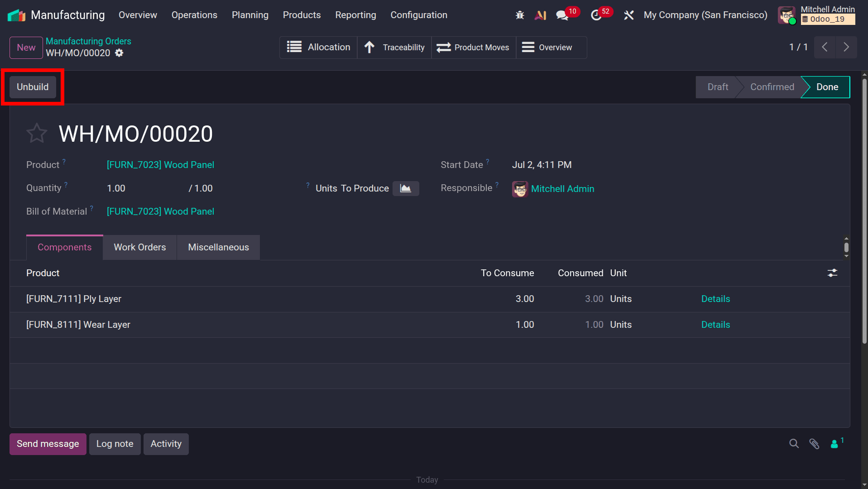Image resolution: width=868 pixels, height=489 pixels.
Task: Open the Operations menu
Action: 194,15
